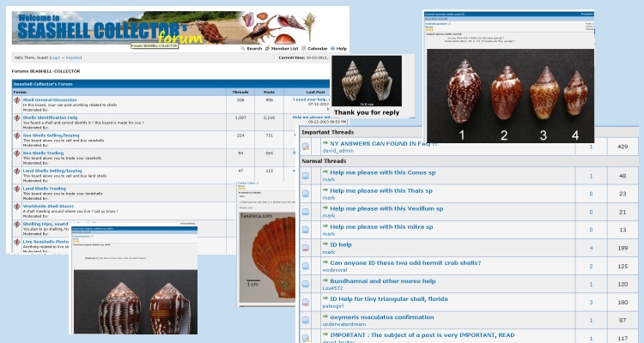Click hot-folder icon of tiny triangular shell thread
The height and width of the screenshot is (343, 644).
pos(306,303)
